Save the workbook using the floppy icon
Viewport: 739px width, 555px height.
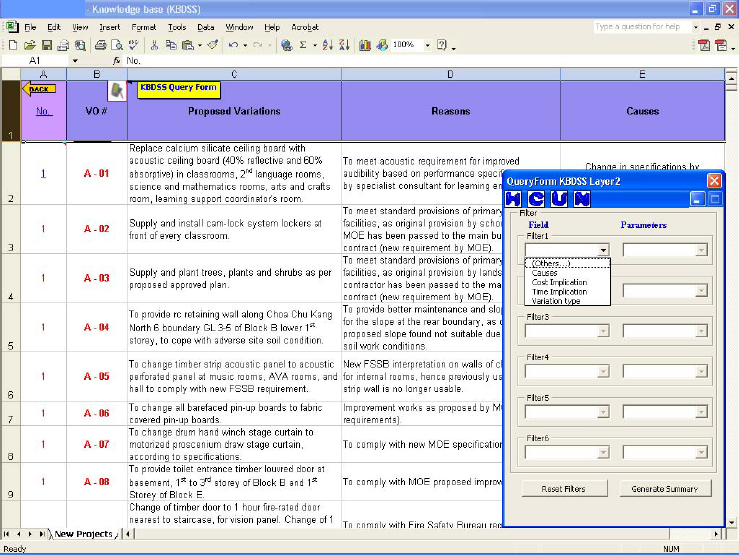[47, 45]
